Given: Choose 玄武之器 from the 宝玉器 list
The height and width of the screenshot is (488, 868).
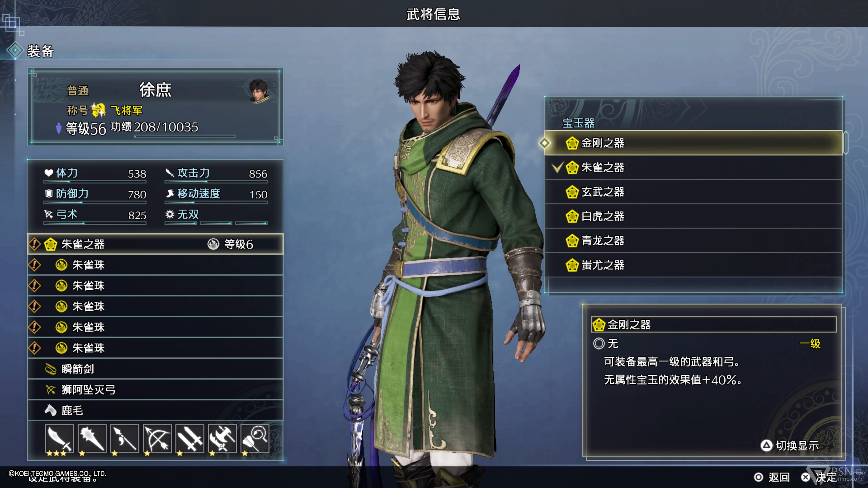Looking at the screenshot, I should (x=693, y=192).
